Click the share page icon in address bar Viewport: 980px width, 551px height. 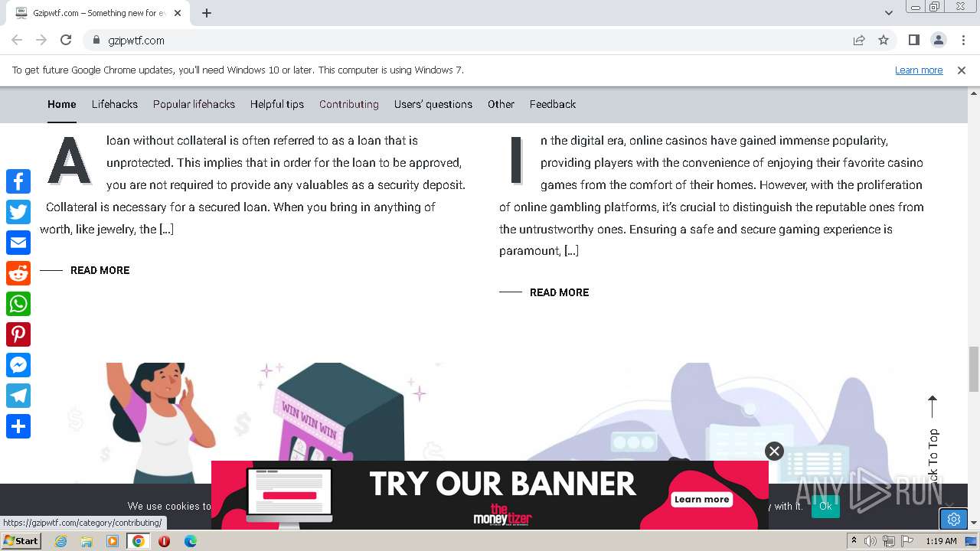click(859, 40)
